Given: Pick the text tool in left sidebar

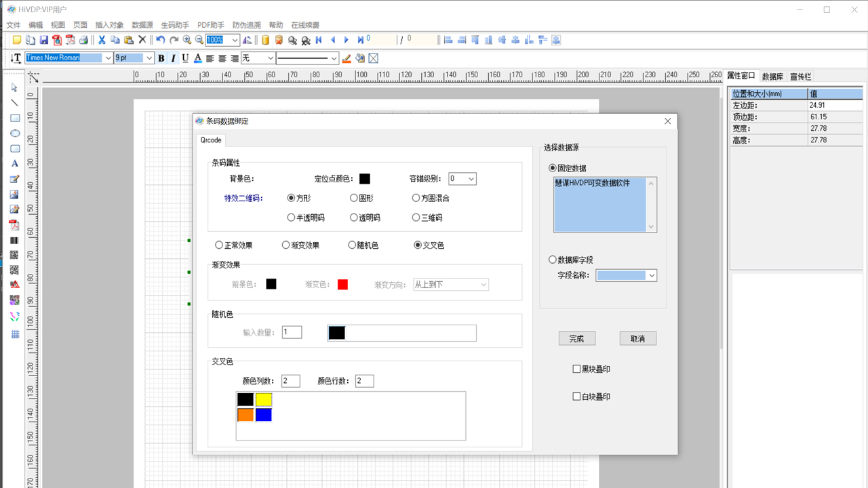Looking at the screenshot, I should tap(15, 164).
